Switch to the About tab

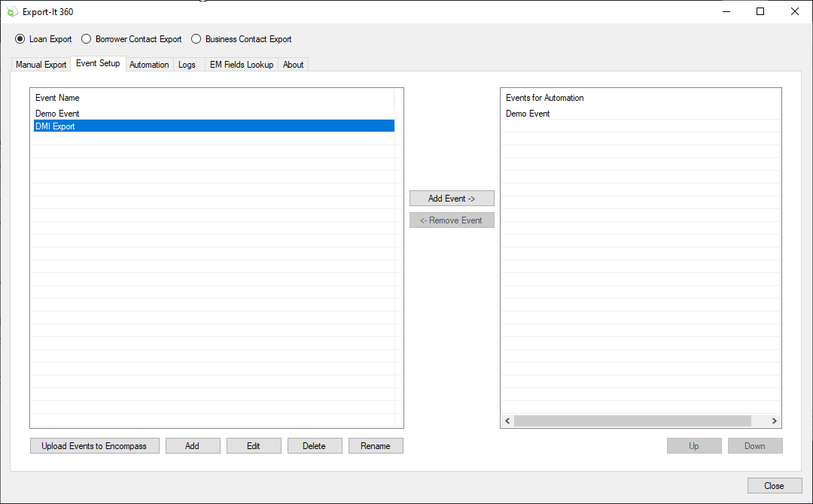coord(293,65)
